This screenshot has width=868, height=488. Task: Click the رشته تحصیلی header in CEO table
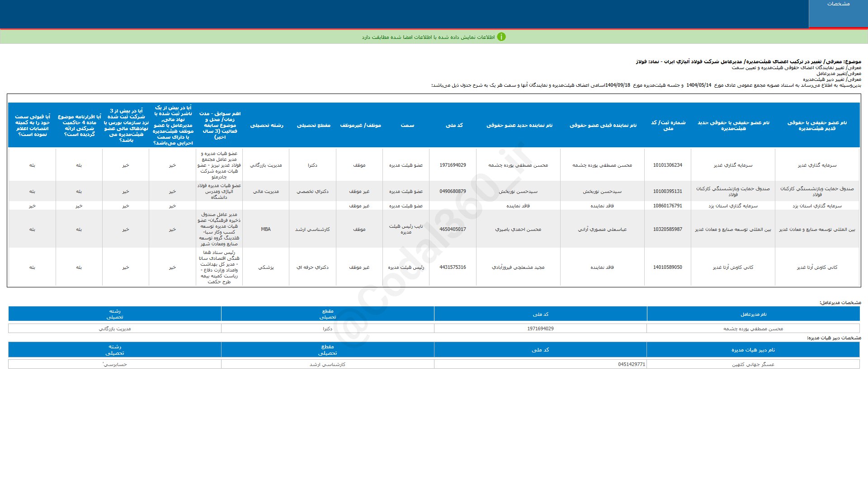pyautogui.click(x=115, y=314)
